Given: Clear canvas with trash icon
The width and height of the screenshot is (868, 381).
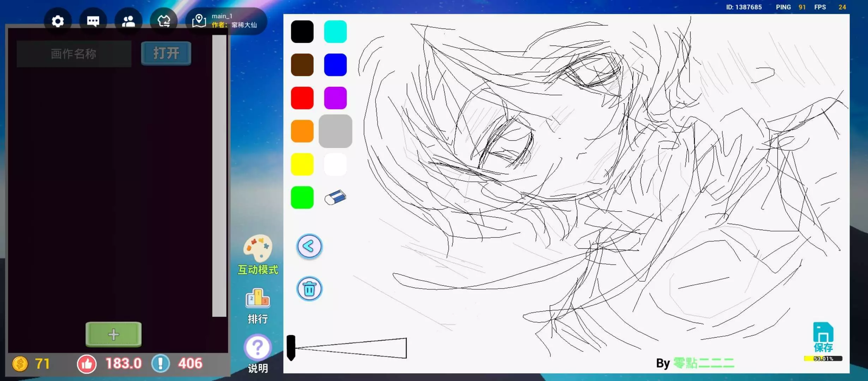Looking at the screenshot, I should (x=309, y=289).
